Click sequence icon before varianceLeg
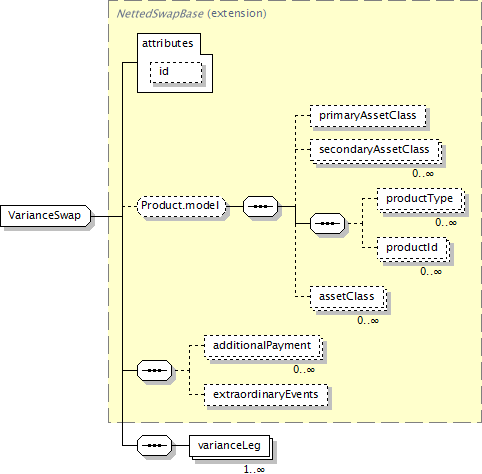This screenshot has width=482, height=474. tap(155, 445)
